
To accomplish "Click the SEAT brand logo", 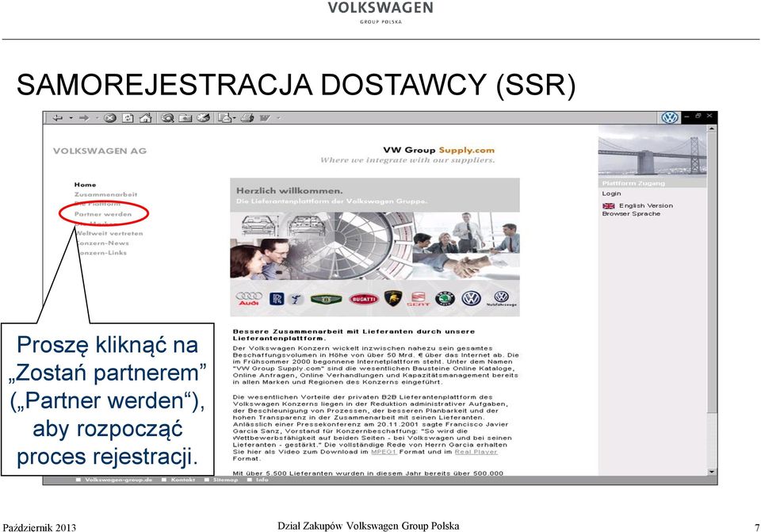I will [x=418, y=299].
